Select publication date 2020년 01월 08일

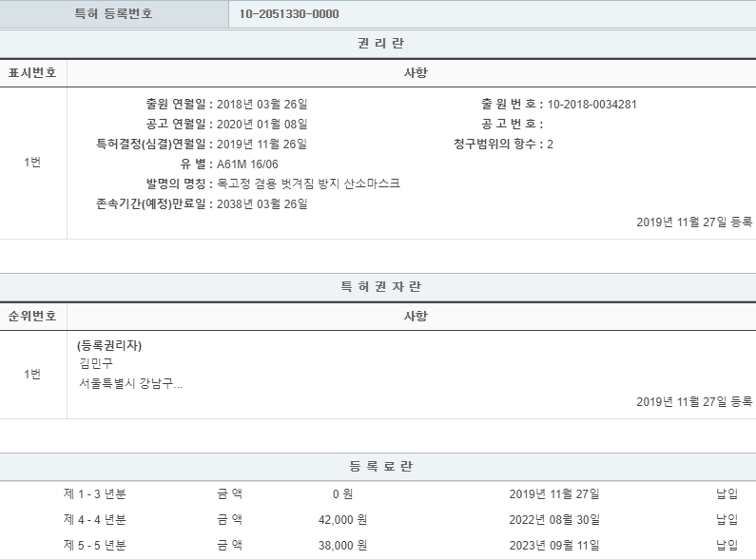262,125
